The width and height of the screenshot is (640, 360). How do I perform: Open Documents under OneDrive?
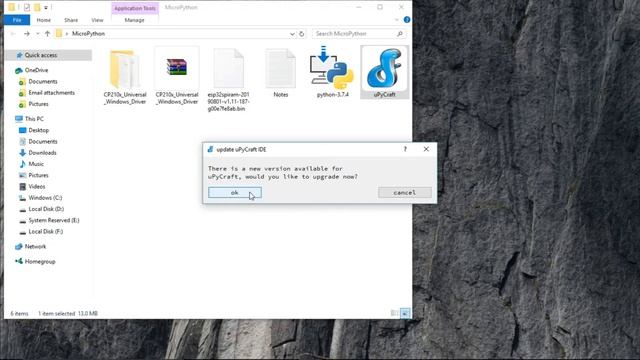click(43, 82)
